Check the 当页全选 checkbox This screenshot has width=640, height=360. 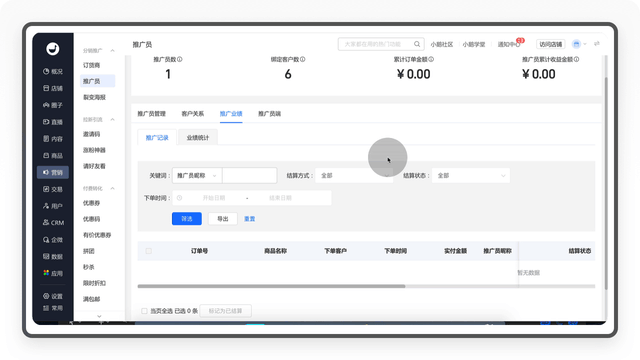pyautogui.click(x=144, y=311)
